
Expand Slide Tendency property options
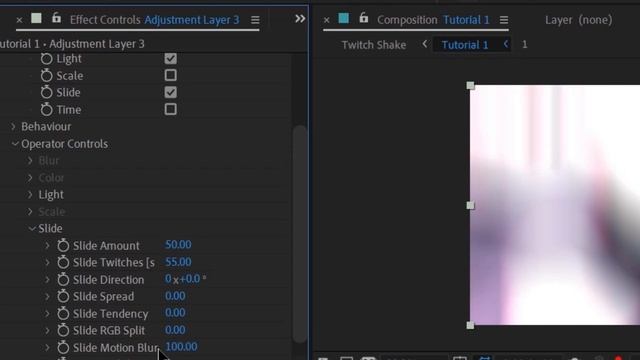[x=47, y=313]
